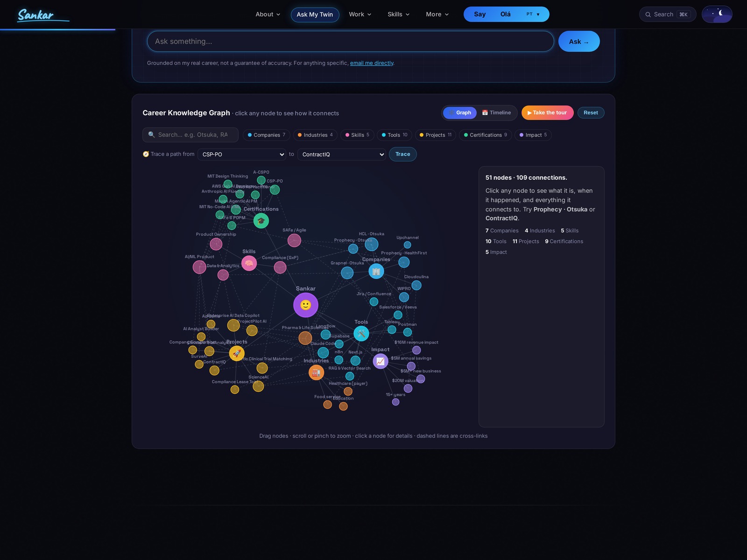Toggle the Tools filter chip
The image size is (747, 560).
[395, 135]
